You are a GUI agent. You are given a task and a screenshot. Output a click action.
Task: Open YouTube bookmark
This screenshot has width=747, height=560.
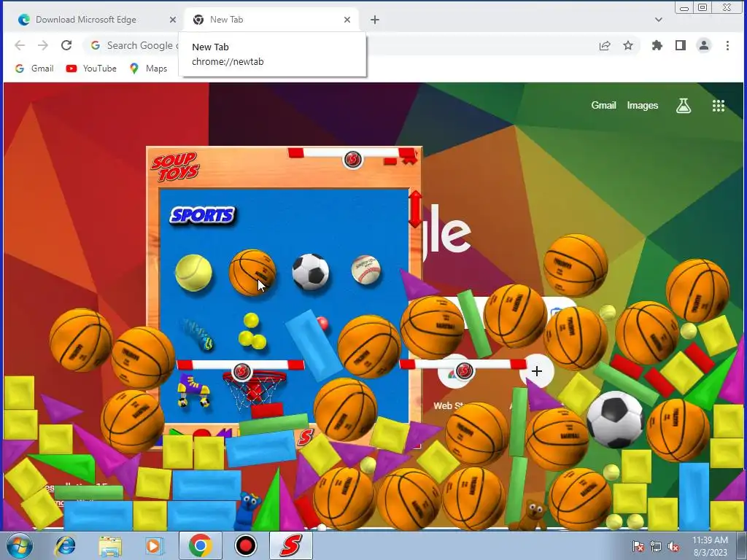(x=91, y=68)
